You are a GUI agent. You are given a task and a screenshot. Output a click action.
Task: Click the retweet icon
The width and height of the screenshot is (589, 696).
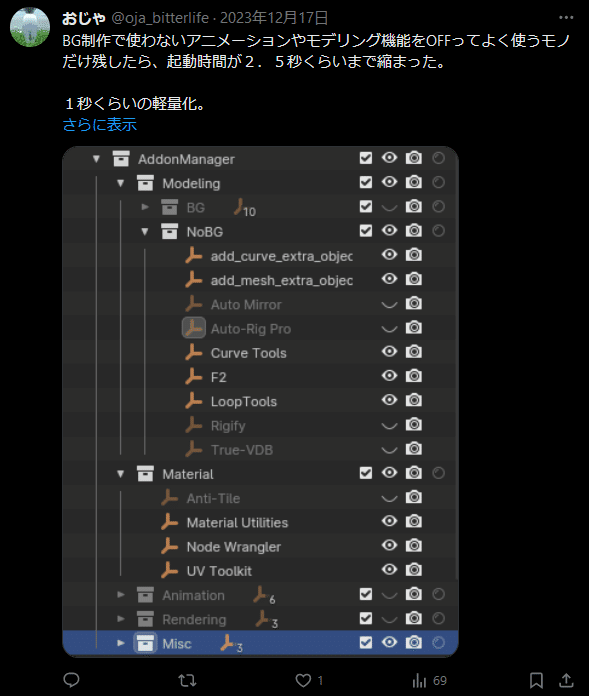click(187, 680)
